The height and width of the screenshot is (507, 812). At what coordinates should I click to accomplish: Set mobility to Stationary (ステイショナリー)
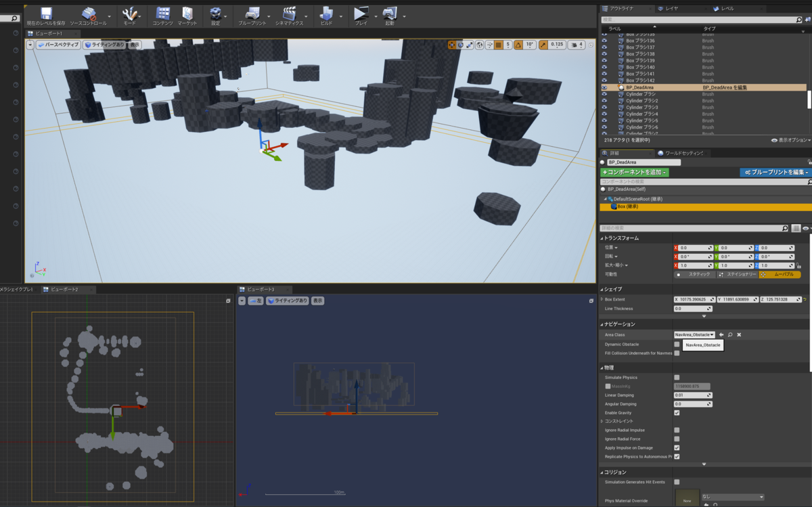(x=738, y=274)
